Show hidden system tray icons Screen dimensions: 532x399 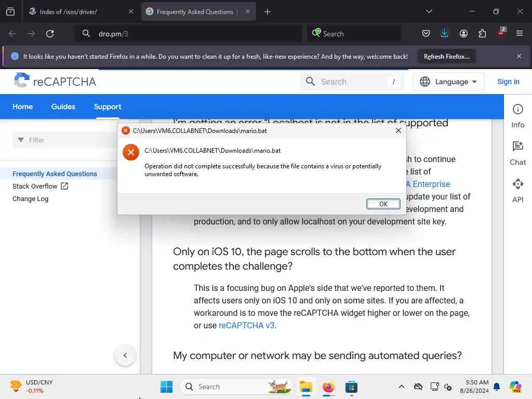[402, 387]
